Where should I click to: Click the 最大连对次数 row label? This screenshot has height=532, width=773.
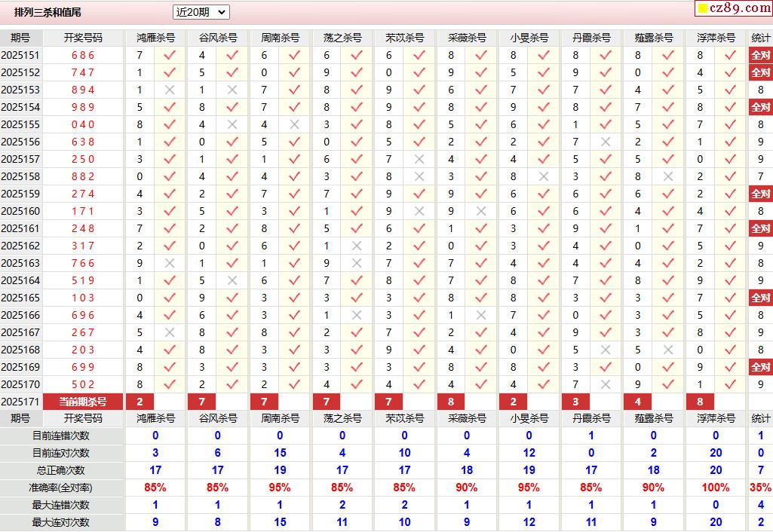pos(61,522)
